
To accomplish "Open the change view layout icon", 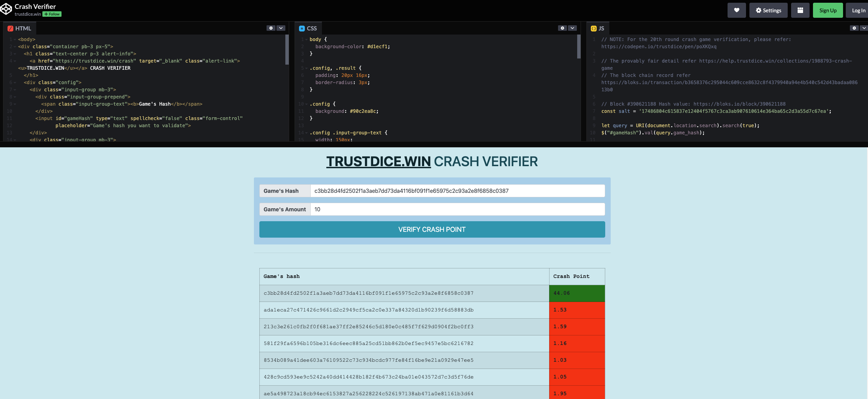I will [800, 10].
